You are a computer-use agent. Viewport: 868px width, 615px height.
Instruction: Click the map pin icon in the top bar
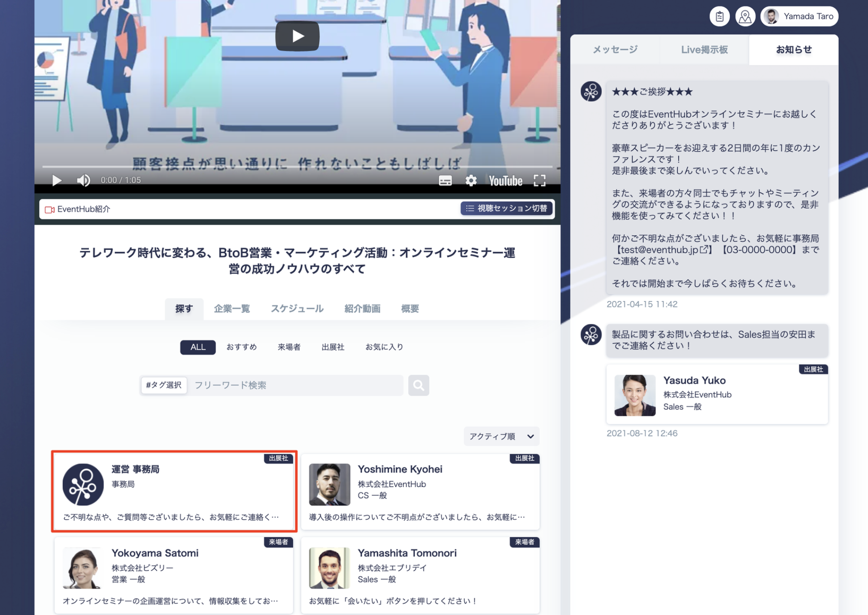click(745, 16)
